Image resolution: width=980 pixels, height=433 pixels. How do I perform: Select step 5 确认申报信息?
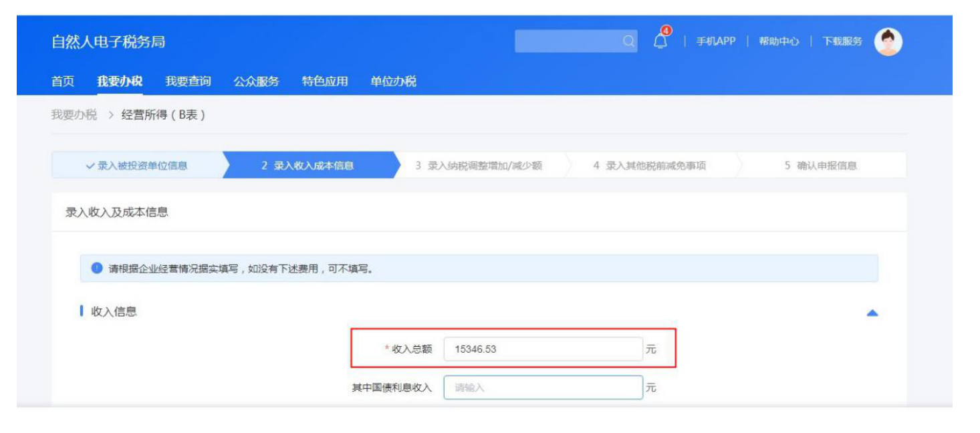pos(821,166)
